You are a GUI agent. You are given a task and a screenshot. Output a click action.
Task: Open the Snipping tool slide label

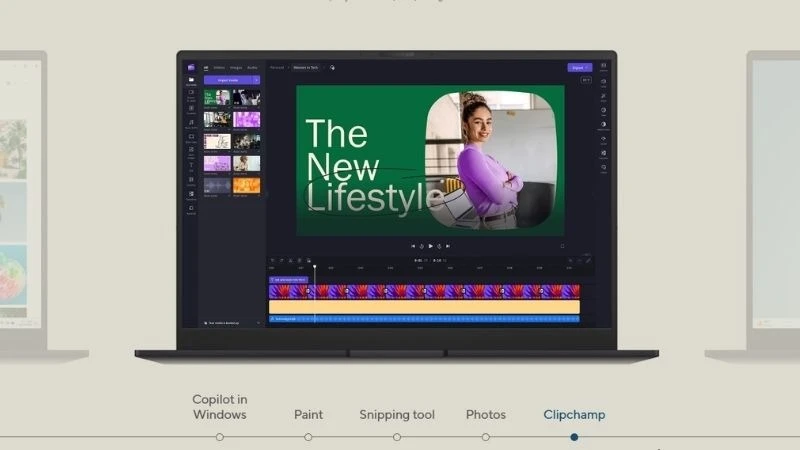pyautogui.click(x=397, y=415)
